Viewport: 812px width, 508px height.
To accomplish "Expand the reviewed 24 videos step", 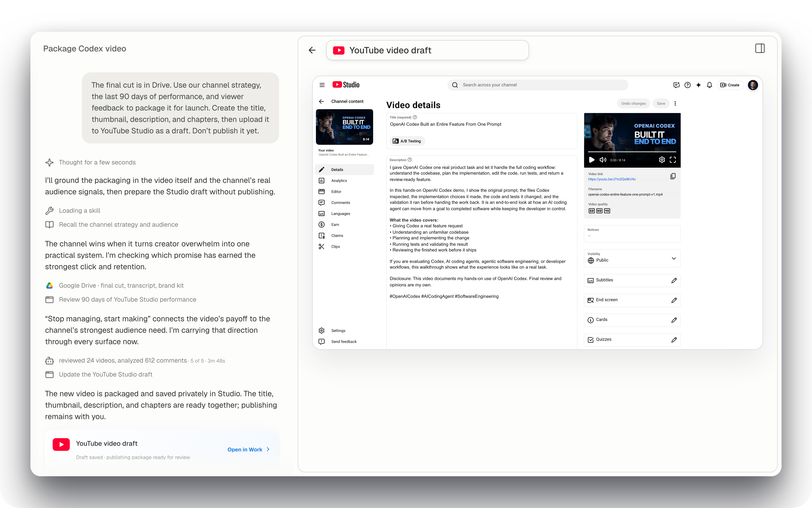I will 135,361.
